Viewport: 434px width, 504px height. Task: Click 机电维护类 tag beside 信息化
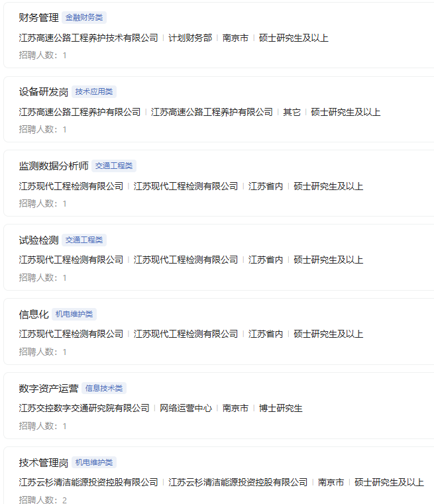(74, 314)
